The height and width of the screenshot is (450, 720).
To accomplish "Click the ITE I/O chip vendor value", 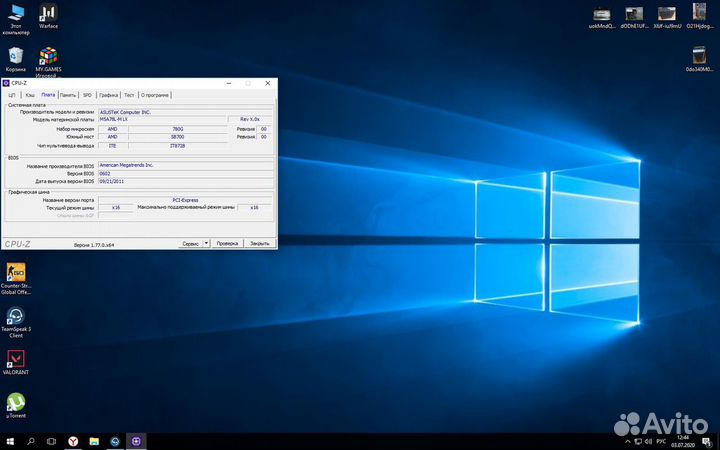I will (x=112, y=146).
